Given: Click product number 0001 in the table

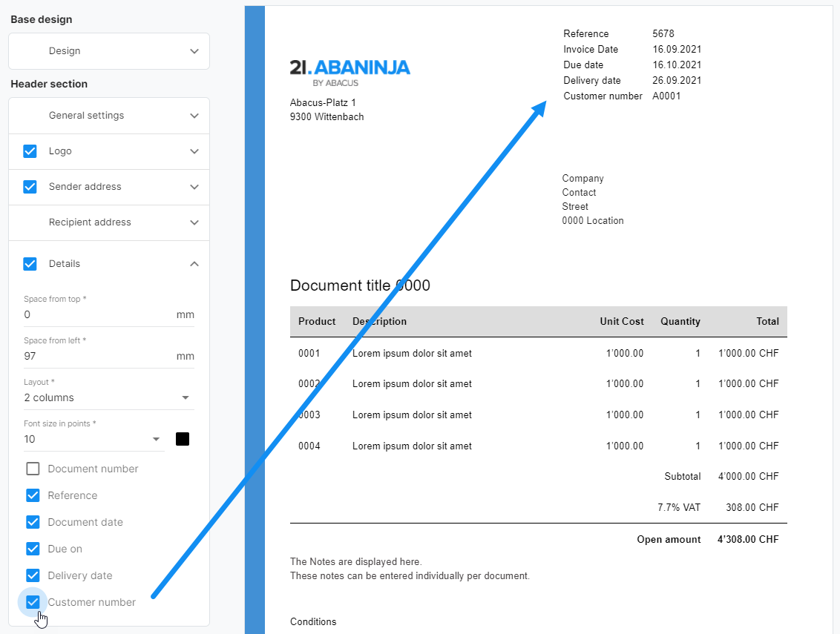Looking at the screenshot, I should pos(309,354).
